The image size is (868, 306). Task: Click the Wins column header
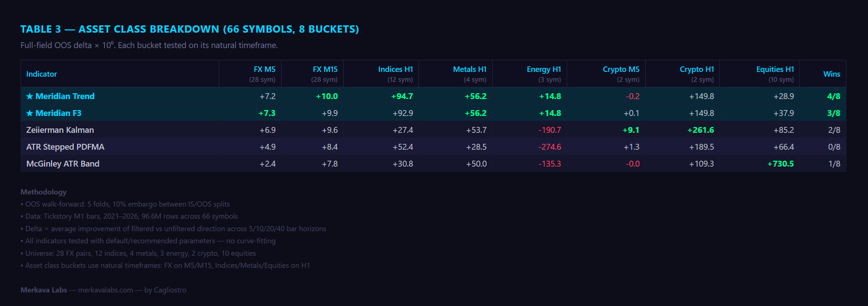832,74
